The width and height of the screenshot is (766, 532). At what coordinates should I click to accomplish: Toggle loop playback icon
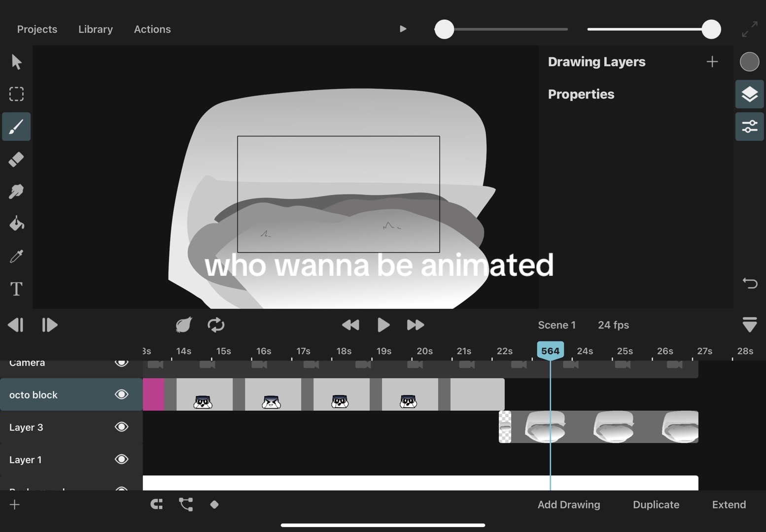click(x=216, y=325)
